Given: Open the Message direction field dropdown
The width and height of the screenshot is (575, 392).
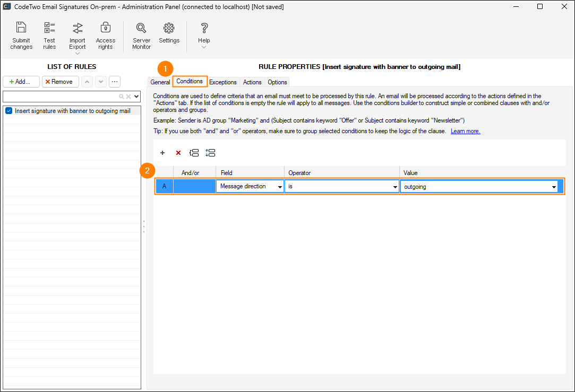Looking at the screenshot, I should point(279,187).
